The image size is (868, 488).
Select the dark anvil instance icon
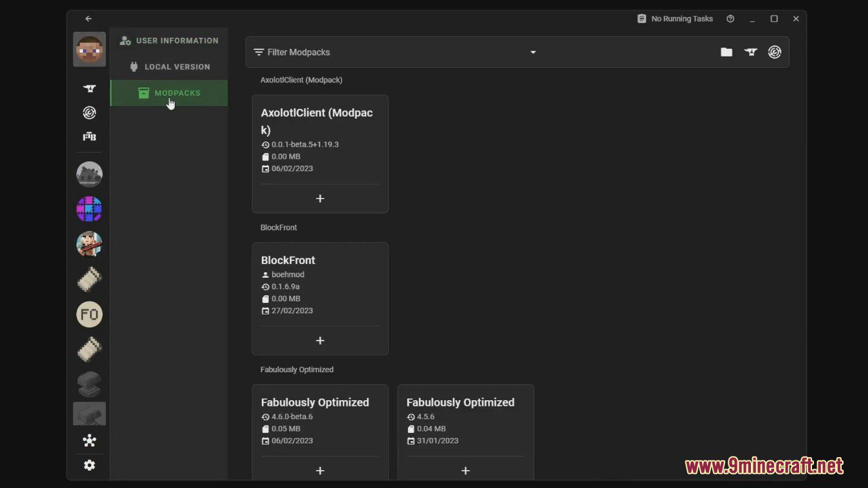89,384
